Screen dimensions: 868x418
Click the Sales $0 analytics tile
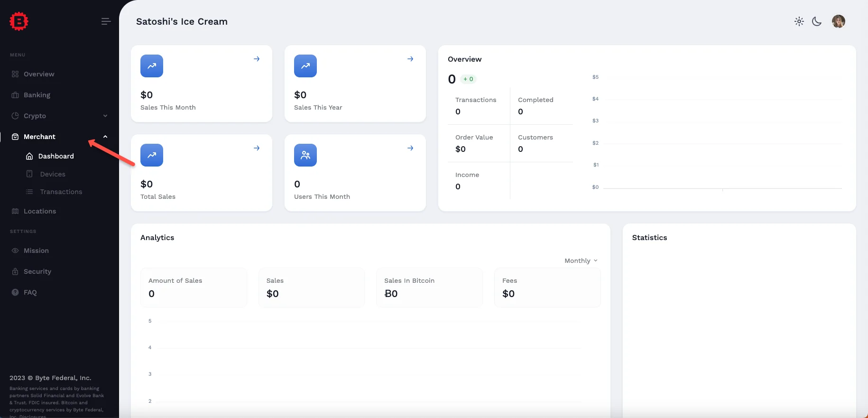coord(312,288)
